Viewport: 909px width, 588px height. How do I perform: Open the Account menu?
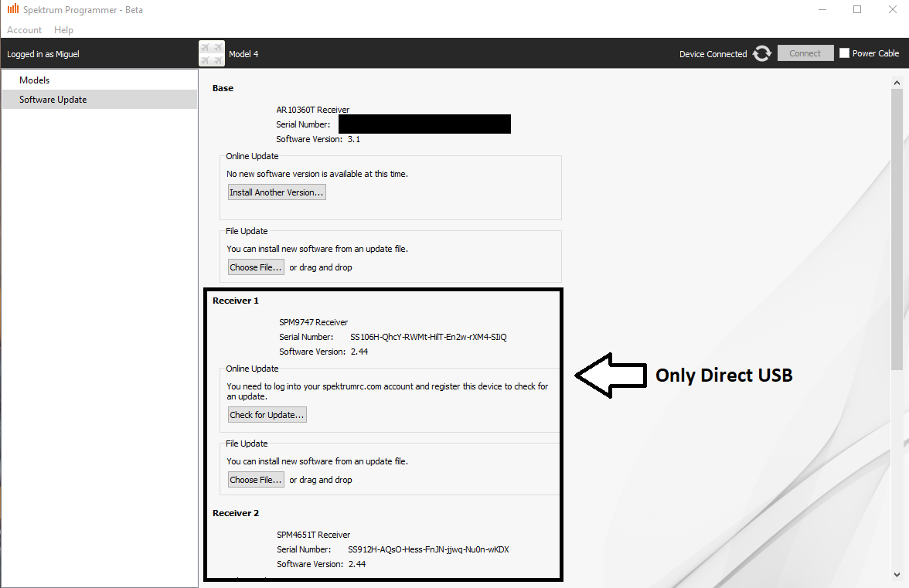[x=25, y=29]
